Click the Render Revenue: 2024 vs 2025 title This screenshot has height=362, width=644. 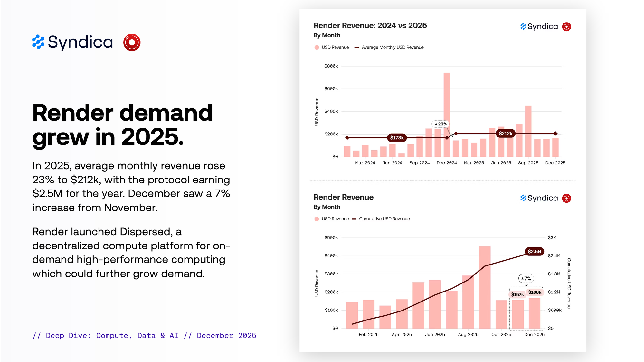(x=370, y=25)
